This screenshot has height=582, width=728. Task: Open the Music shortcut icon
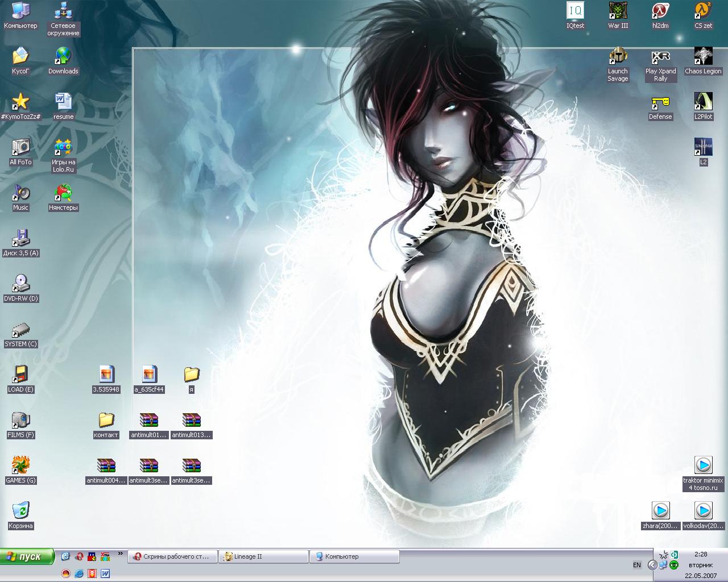tap(20, 197)
